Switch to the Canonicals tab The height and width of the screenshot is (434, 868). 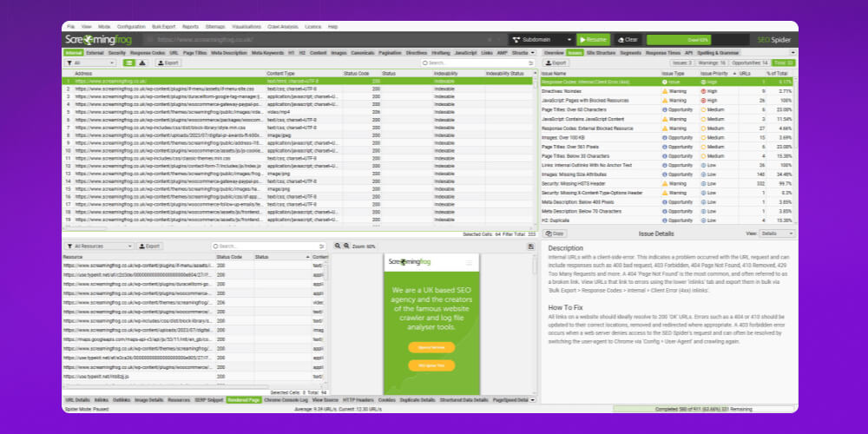[x=363, y=53]
